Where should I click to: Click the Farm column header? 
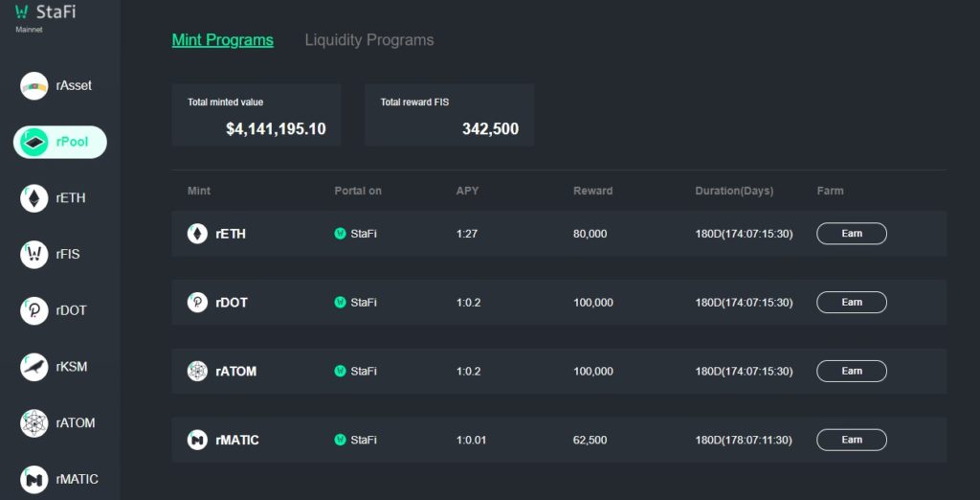coord(830,191)
